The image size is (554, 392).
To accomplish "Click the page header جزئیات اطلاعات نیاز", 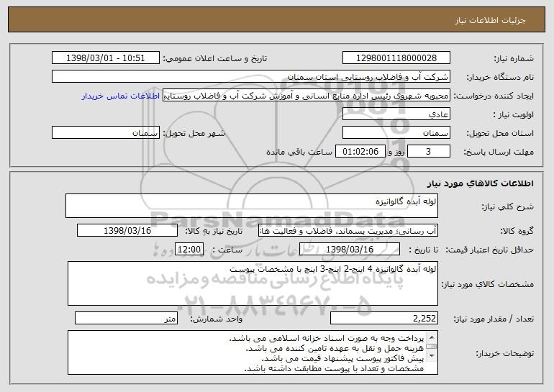I will pos(490,20).
